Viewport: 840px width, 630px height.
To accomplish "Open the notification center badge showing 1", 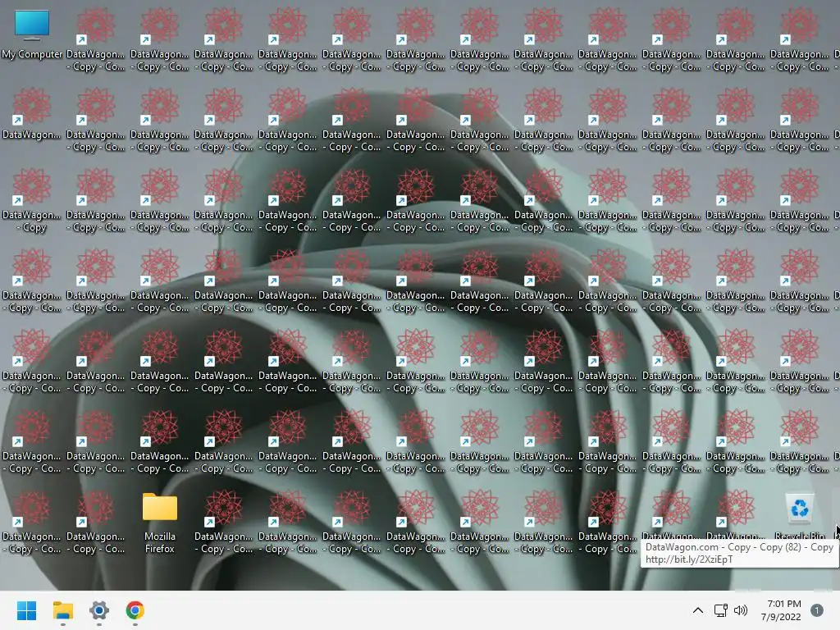I will point(817,610).
